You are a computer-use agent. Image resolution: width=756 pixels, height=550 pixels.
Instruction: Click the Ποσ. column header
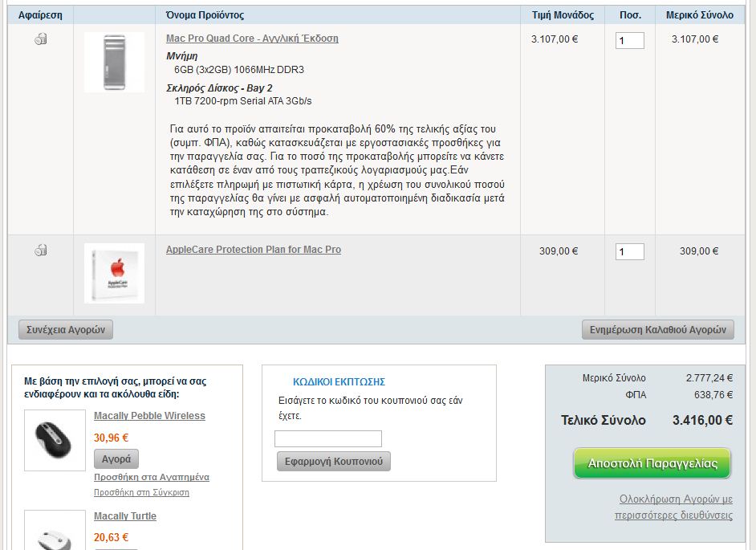pyautogui.click(x=630, y=15)
